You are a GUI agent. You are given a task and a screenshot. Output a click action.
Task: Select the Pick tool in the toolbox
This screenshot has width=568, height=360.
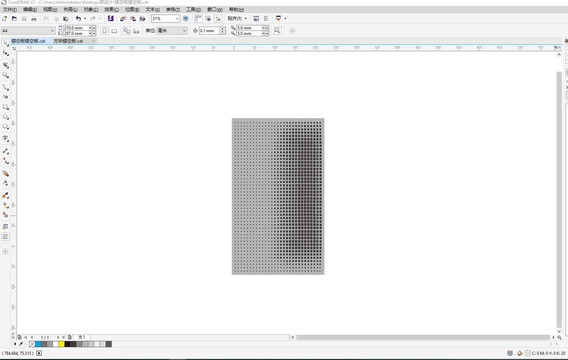[5, 43]
